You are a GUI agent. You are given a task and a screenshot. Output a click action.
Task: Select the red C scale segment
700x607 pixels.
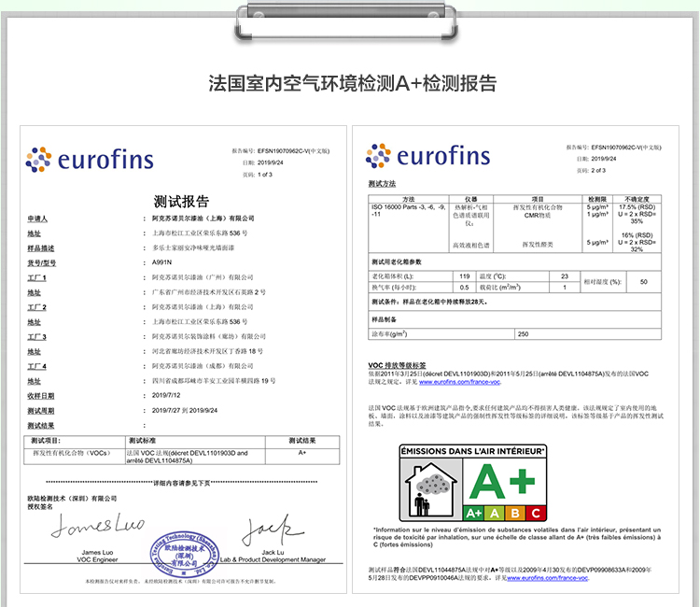point(536,513)
